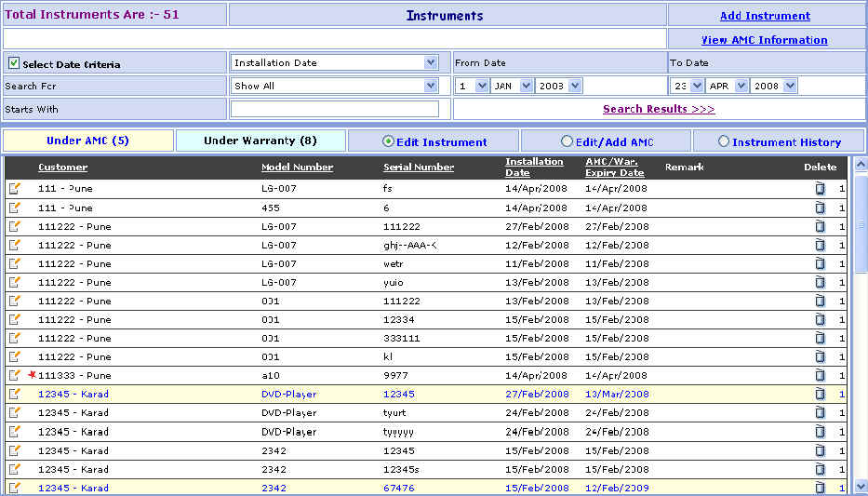Edit the row with serial number wetr
This screenshot has height=496, width=868.
point(14,263)
